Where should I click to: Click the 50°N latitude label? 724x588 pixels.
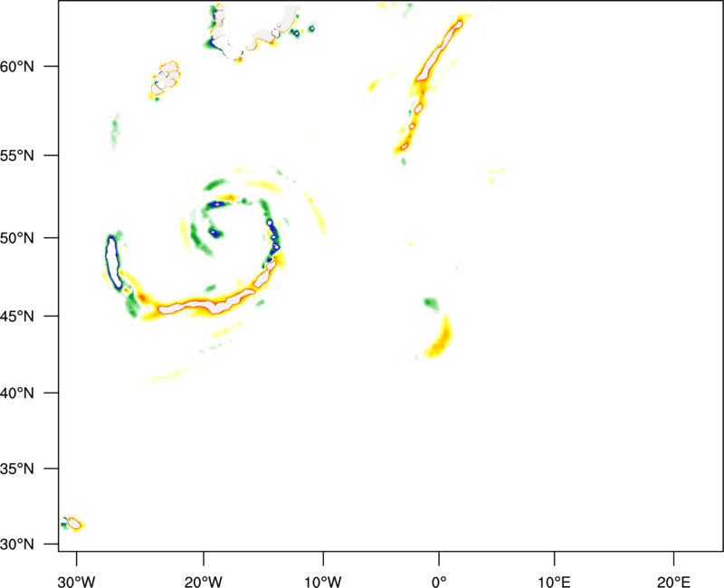click(x=17, y=238)
